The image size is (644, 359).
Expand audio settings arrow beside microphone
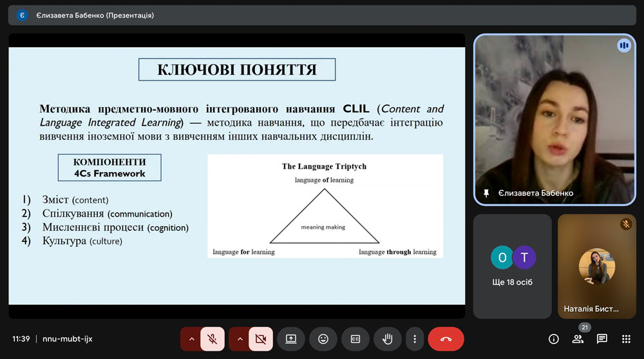point(191,339)
